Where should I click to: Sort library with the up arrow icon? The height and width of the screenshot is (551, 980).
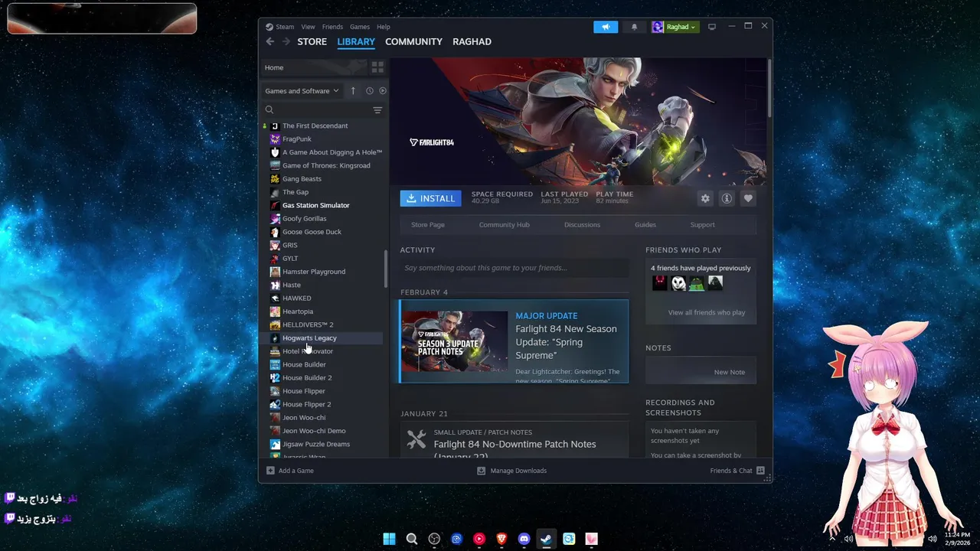(353, 90)
